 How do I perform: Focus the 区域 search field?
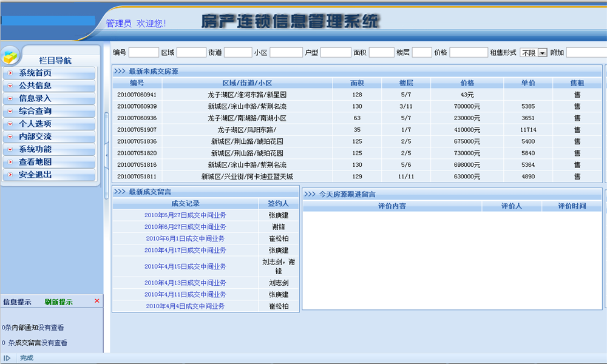tap(191, 53)
